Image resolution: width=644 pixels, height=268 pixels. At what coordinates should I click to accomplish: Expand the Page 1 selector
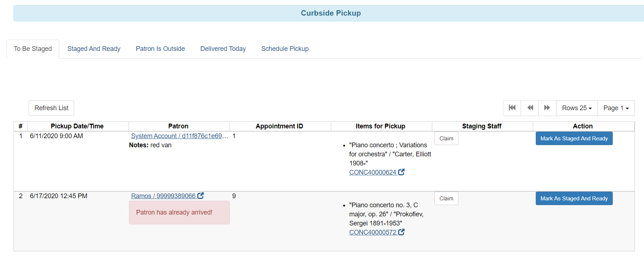coord(616,108)
